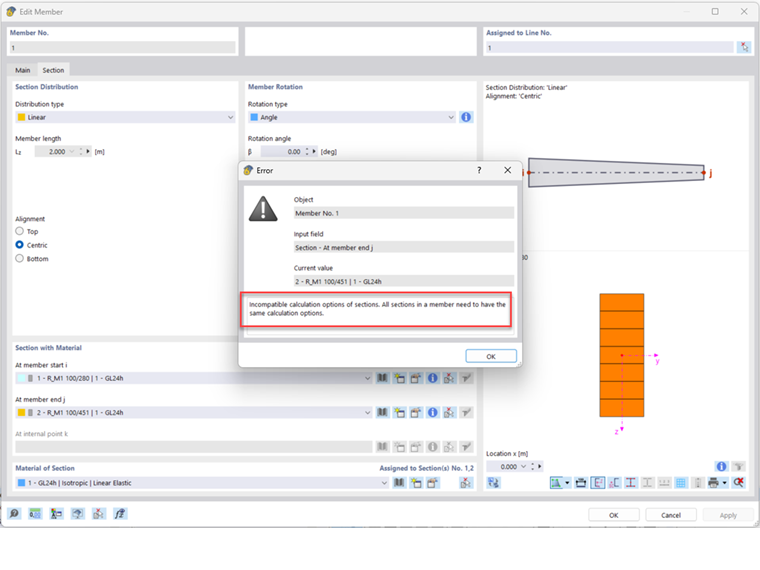Select the Bottom alignment radio button

tap(19, 258)
